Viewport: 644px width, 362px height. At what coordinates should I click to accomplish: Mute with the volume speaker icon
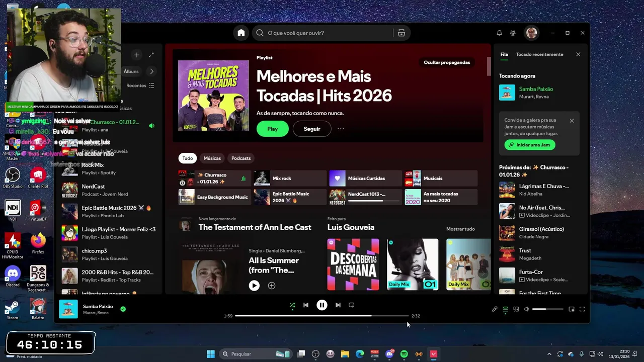pyautogui.click(x=527, y=309)
